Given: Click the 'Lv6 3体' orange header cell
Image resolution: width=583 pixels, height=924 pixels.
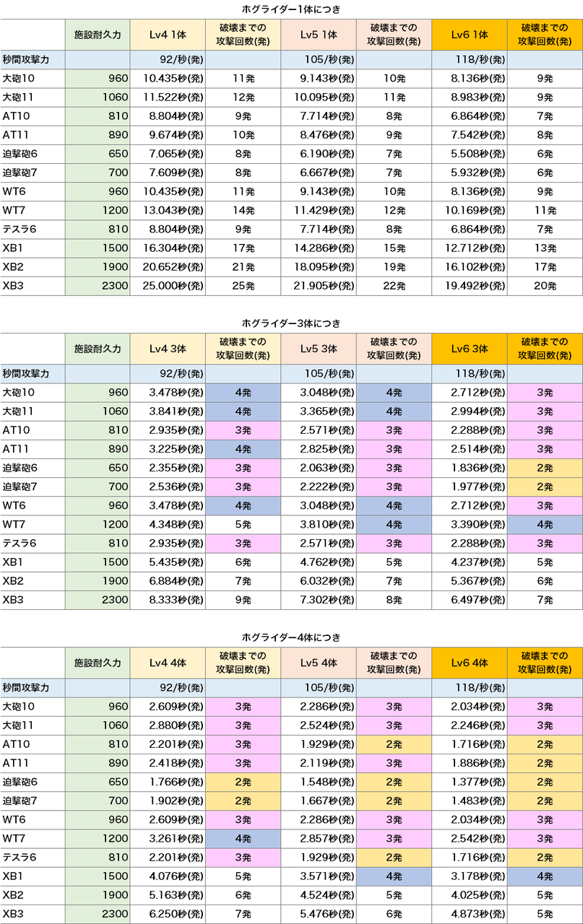Looking at the screenshot, I should tap(470, 349).
